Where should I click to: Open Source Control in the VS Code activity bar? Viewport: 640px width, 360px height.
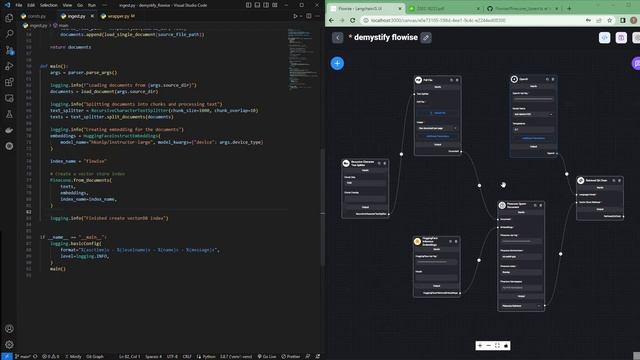[9, 50]
